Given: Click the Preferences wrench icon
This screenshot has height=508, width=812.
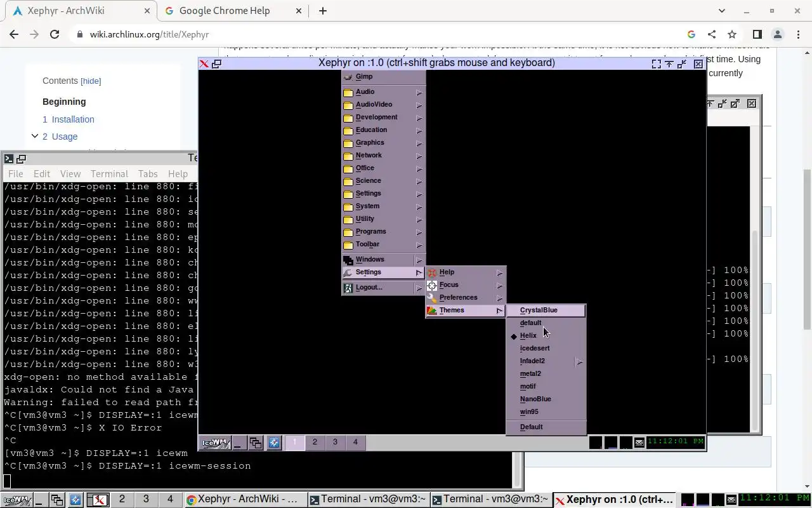Looking at the screenshot, I should pyautogui.click(x=432, y=298).
